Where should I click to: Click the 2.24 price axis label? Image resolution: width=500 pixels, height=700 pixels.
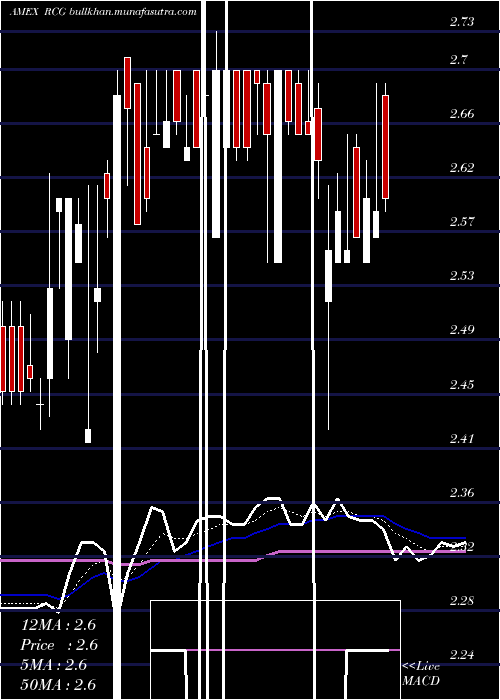[x=462, y=654]
